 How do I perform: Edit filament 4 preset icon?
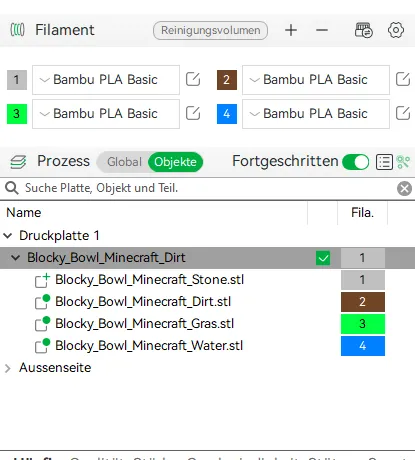(x=403, y=113)
